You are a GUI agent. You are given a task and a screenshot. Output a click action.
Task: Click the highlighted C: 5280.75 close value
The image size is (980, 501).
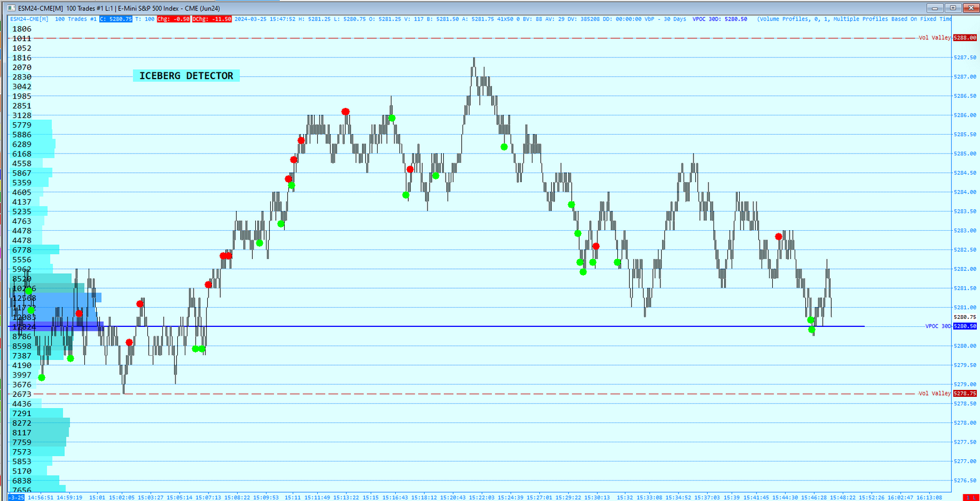point(116,19)
